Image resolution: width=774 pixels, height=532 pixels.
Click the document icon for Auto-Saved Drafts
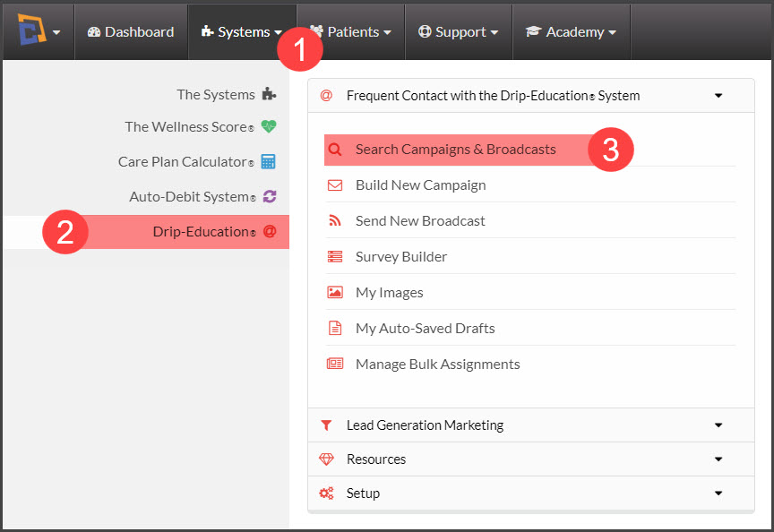point(335,328)
